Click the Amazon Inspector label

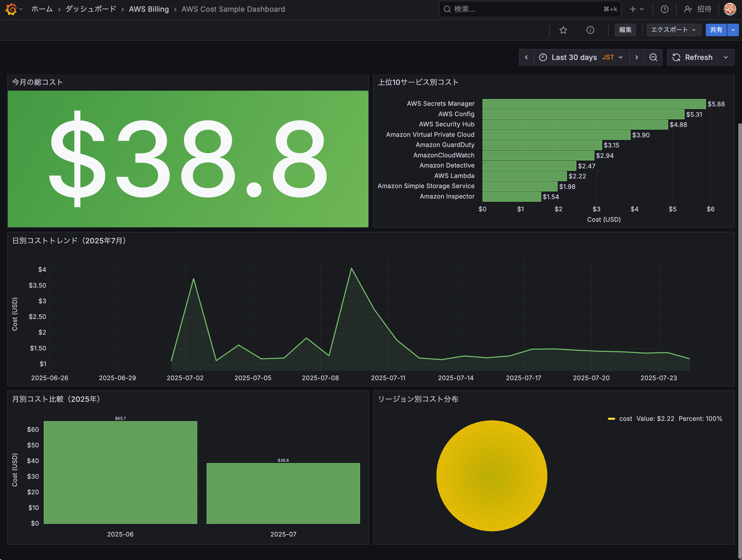coord(447,196)
